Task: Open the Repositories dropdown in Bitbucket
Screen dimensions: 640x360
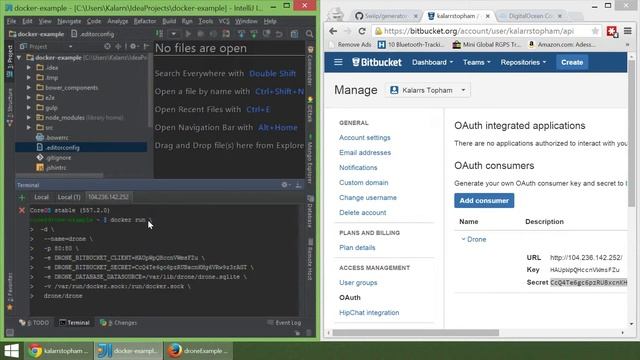Action: click(x=523, y=62)
